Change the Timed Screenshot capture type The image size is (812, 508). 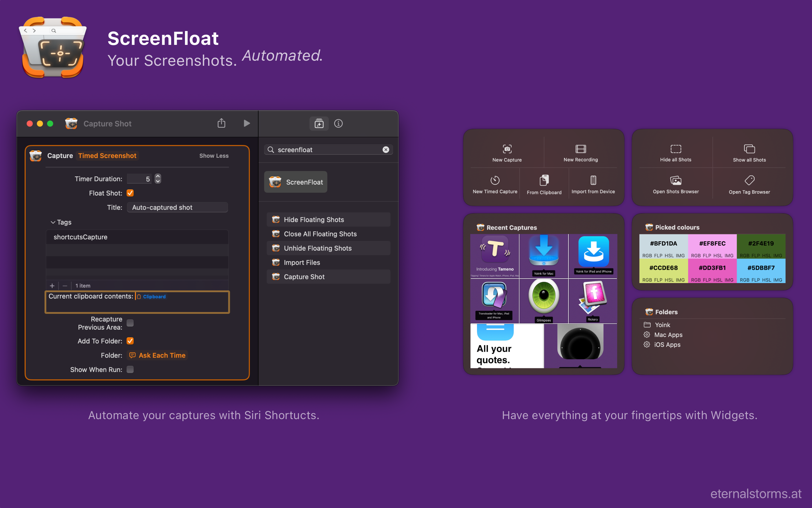point(107,156)
